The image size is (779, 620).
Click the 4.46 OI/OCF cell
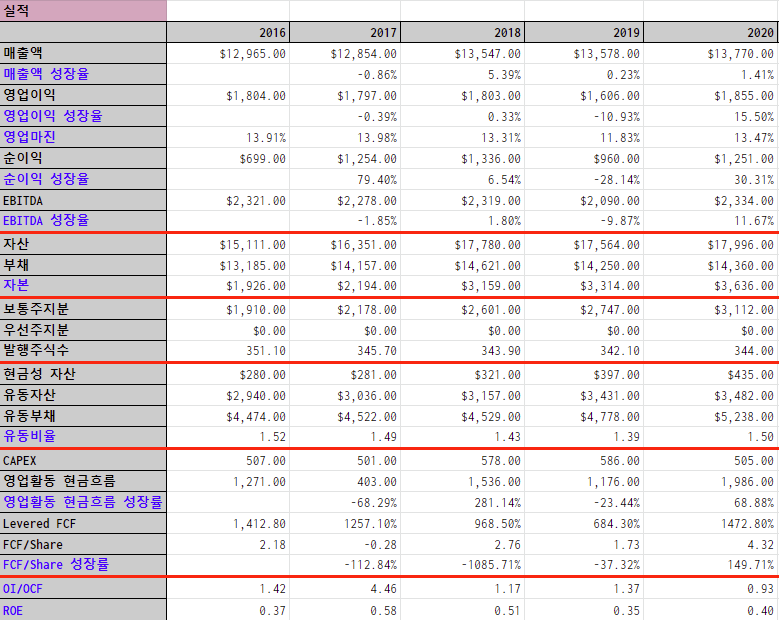(x=345, y=589)
